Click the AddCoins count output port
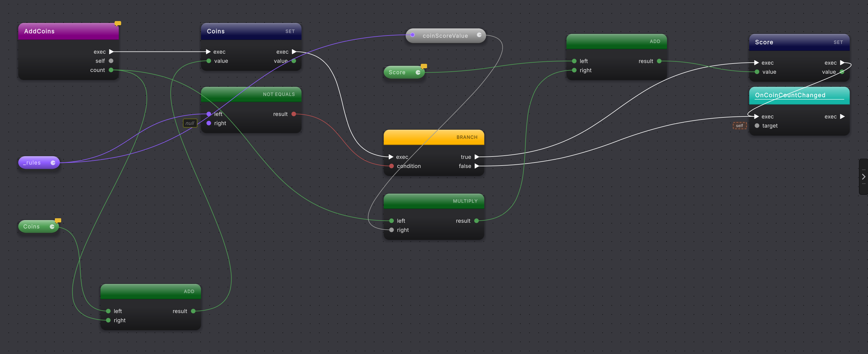The image size is (868, 354). tap(111, 70)
